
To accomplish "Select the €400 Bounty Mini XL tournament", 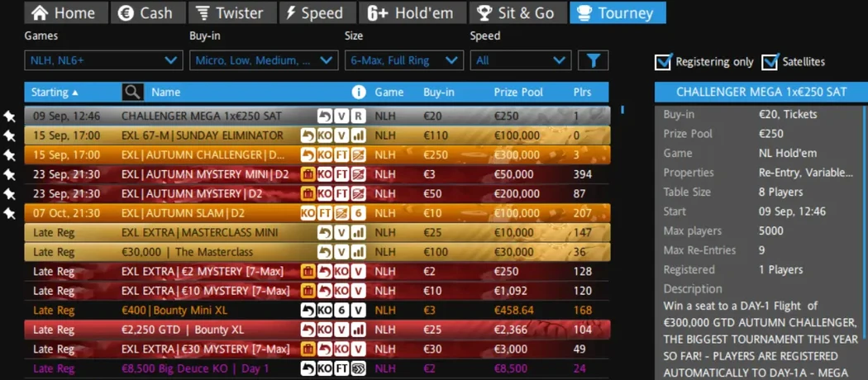I will click(x=317, y=311).
